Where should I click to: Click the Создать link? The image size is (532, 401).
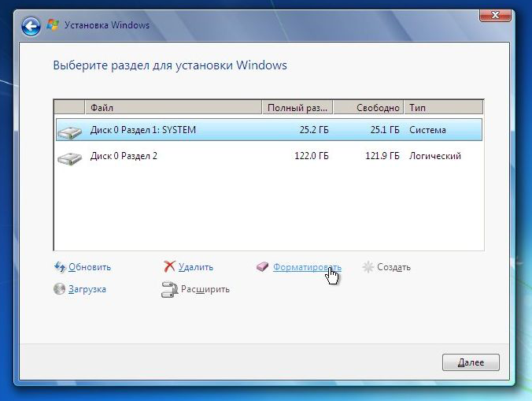click(393, 267)
